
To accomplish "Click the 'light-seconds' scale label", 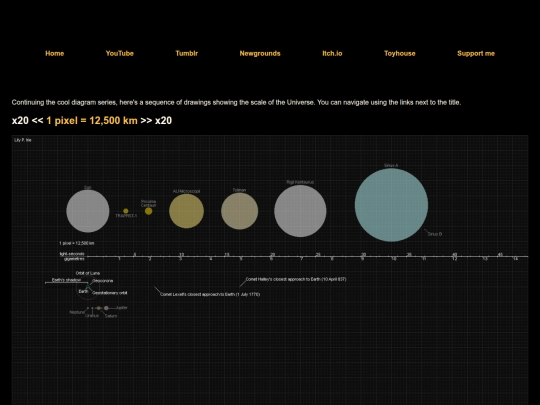I will tap(72, 254).
